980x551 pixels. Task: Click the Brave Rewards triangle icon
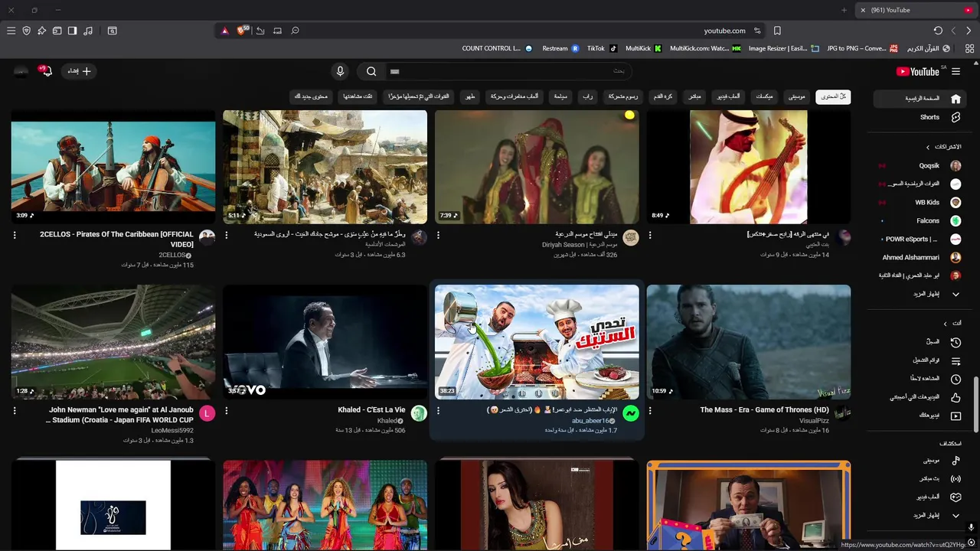224,31
